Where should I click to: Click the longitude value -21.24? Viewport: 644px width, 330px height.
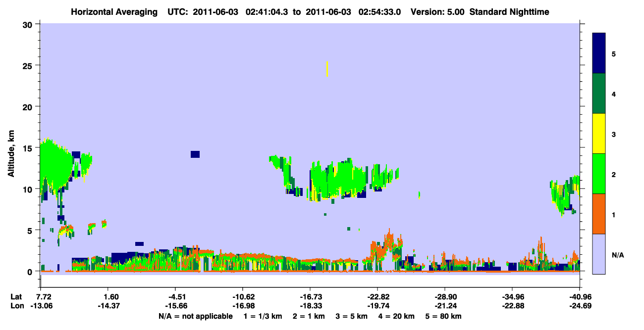(445, 306)
